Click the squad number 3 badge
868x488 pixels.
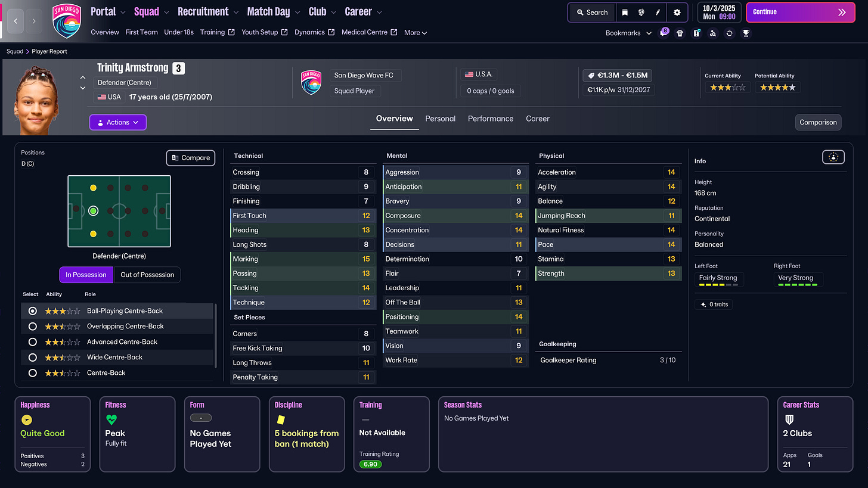tap(179, 69)
